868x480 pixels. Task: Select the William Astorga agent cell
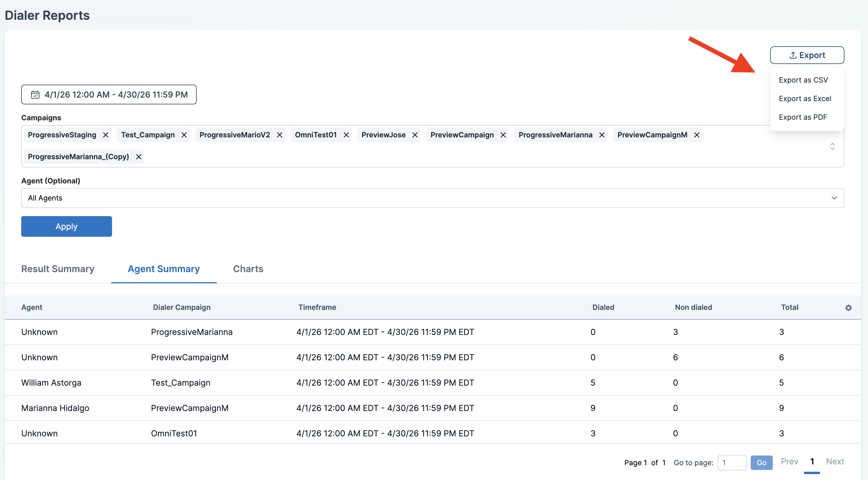[x=51, y=383]
